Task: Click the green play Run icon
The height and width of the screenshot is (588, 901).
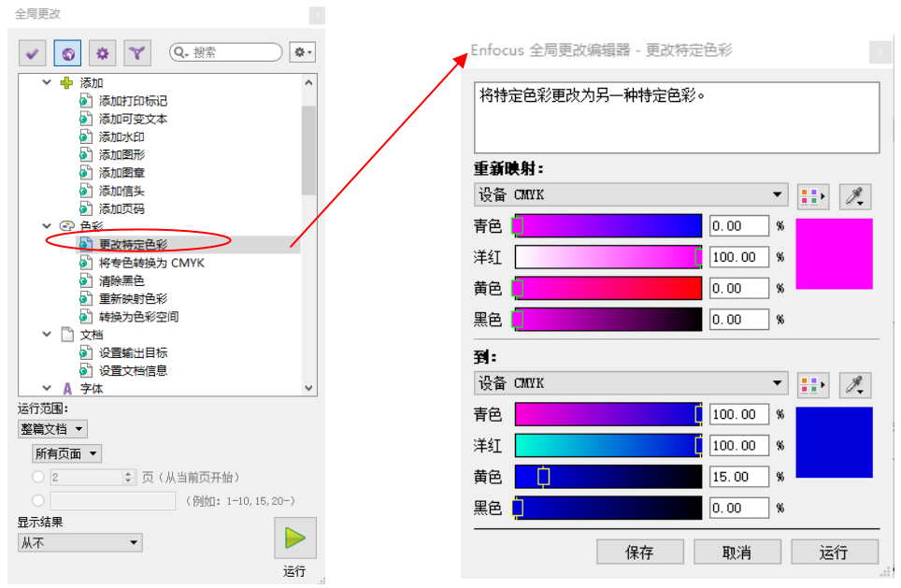Action: pos(294,538)
